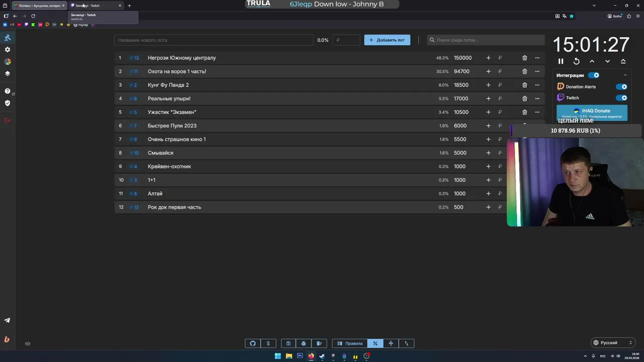Toggle the eye visibility icon at bottom left
Screen dimensions: 644x362
28,344
